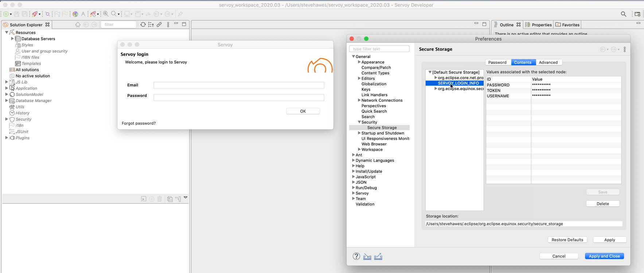Switch to the Advanced tab

tap(548, 62)
